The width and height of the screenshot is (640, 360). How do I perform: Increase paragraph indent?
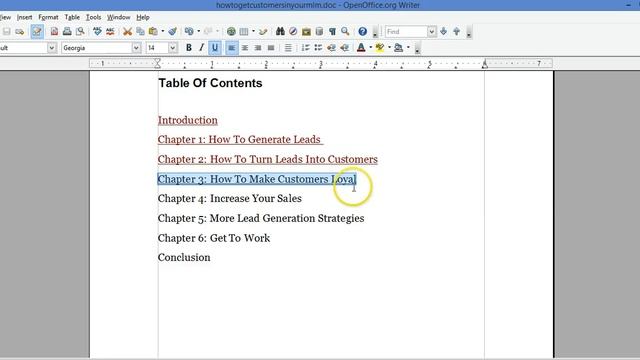pos(344,48)
